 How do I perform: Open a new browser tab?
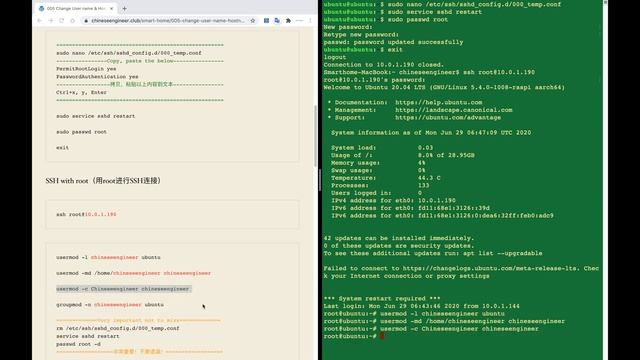[x=124, y=8]
